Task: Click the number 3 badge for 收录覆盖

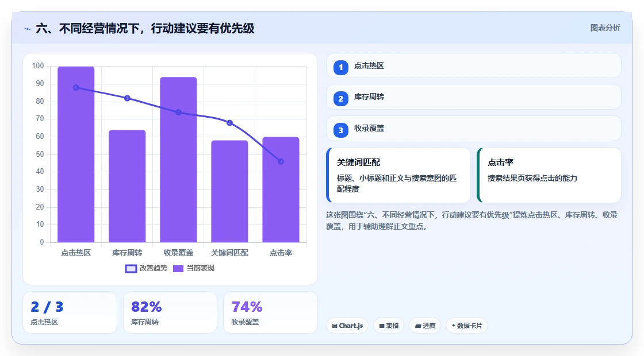Action: [340, 130]
